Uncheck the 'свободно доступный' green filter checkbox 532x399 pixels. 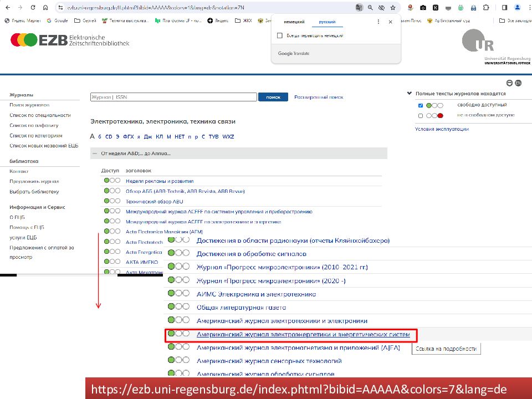[421, 105]
